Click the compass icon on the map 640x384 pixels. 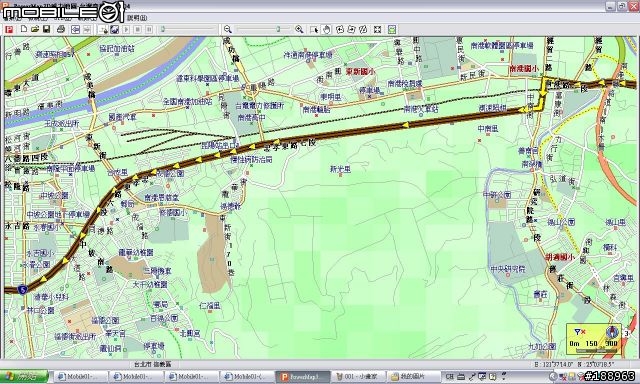612,333
